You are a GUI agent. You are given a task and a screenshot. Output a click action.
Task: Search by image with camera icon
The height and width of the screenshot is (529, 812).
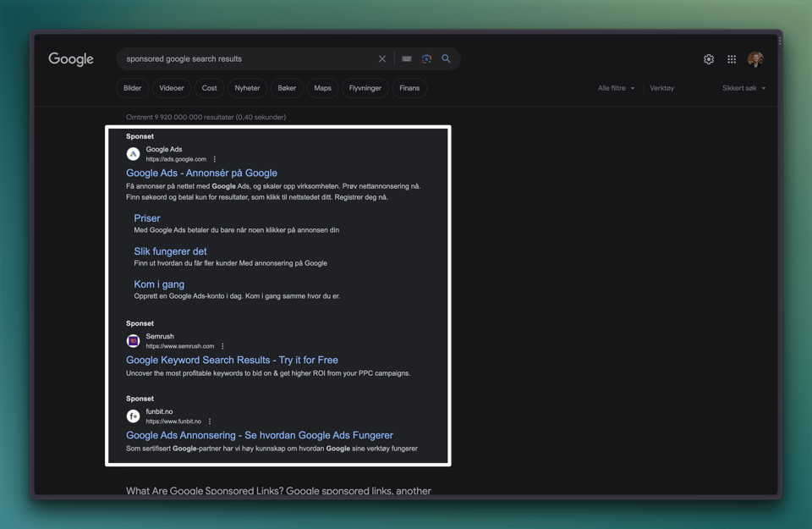point(426,59)
